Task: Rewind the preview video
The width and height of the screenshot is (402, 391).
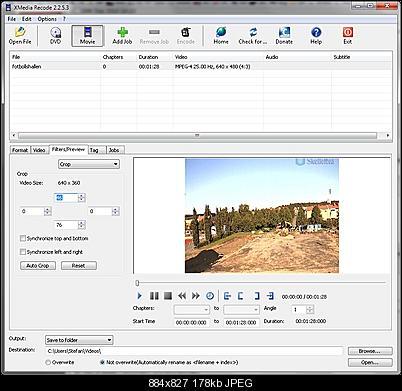Action: click(x=182, y=296)
